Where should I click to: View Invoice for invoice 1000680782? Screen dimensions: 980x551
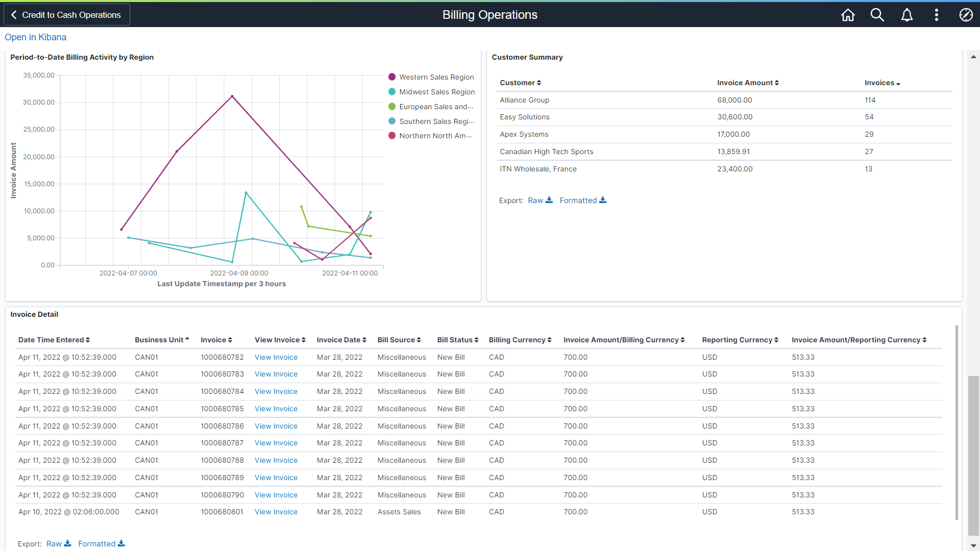tap(276, 357)
